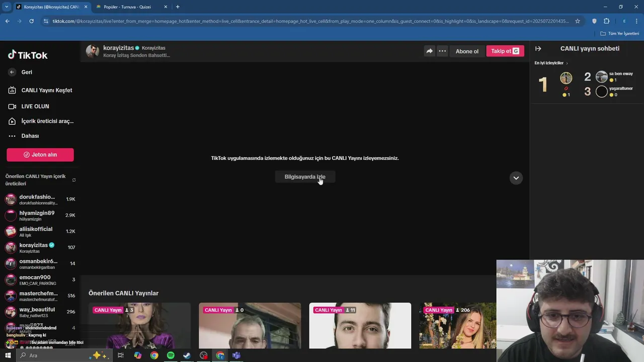This screenshot has width=644, height=362.
Task: Click the round down-chevron next stream button
Action: [x=516, y=178]
